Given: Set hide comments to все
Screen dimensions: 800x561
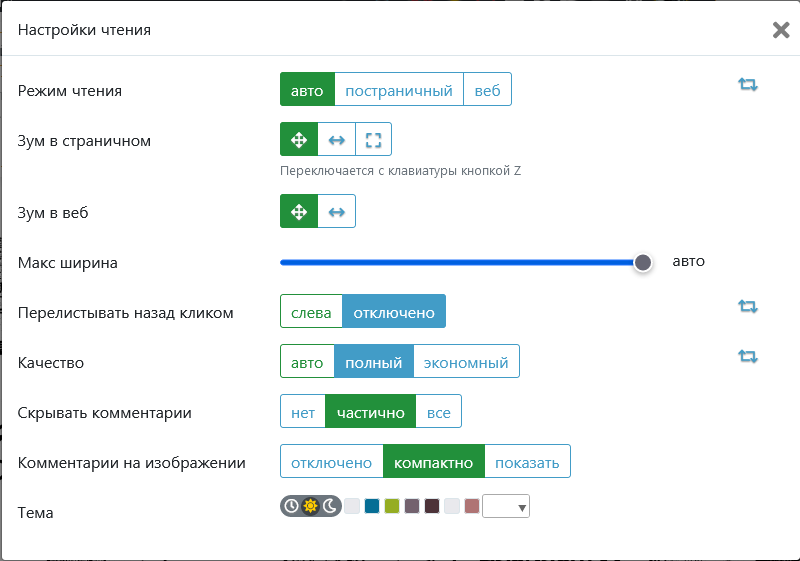Looking at the screenshot, I should (x=439, y=412).
